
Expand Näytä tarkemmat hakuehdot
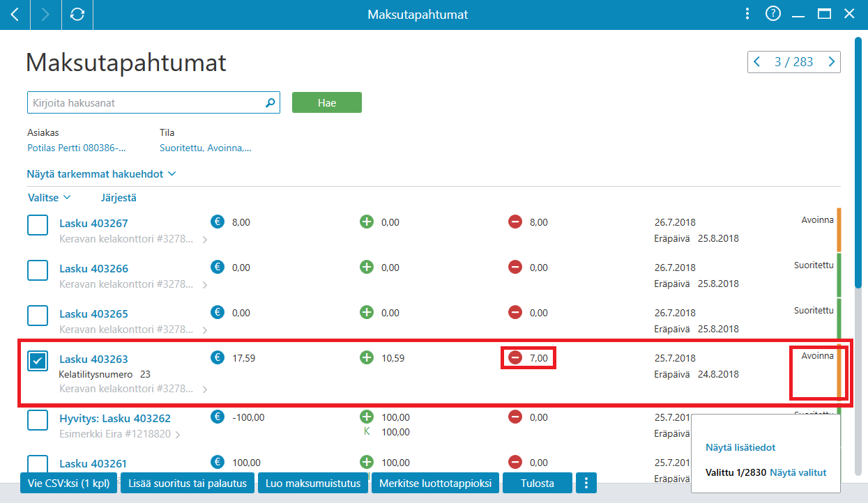(x=101, y=173)
